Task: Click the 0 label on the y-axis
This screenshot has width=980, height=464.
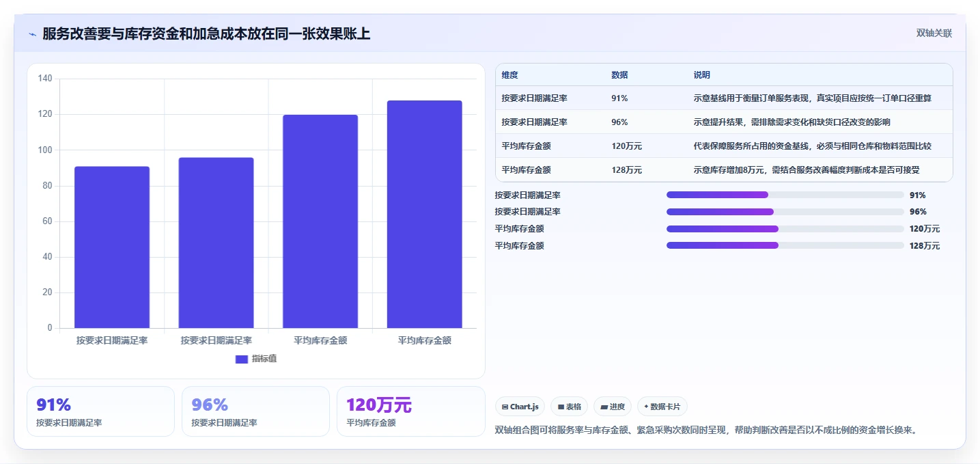Action: coord(50,328)
